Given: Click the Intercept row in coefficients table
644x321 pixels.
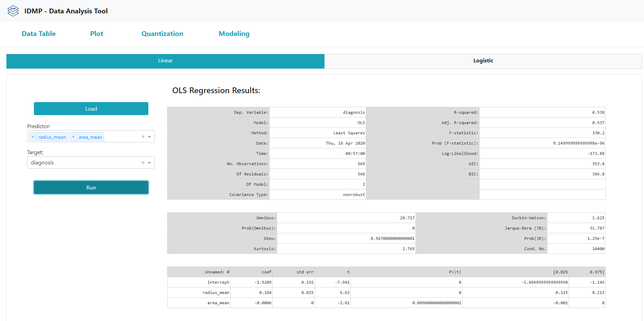Looking at the screenshot, I should click(218, 282).
